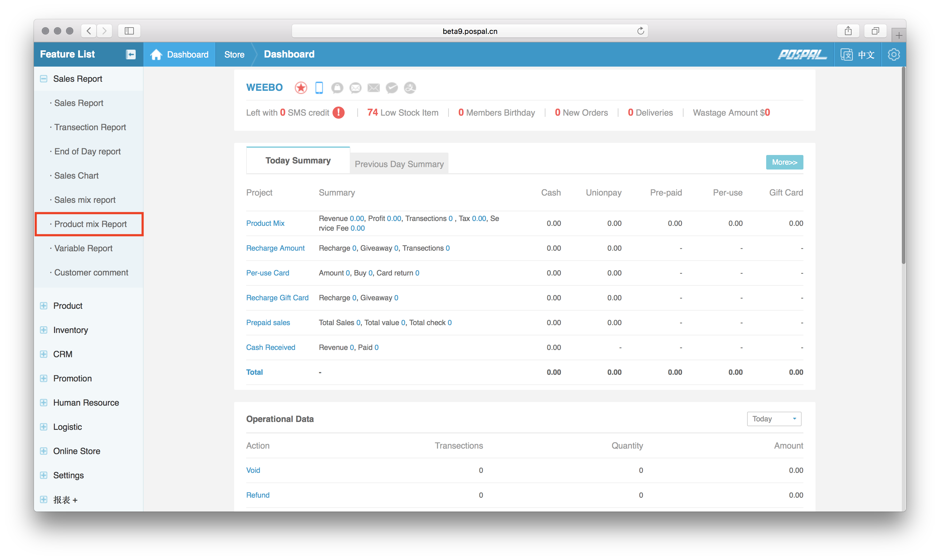Click the red SMS credit warning icon

(x=339, y=112)
